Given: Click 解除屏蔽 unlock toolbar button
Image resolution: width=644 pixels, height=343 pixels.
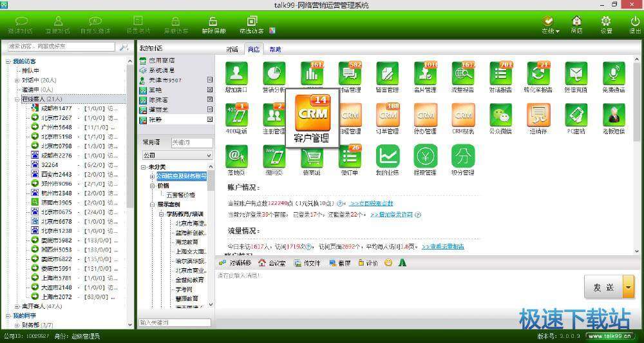Looking at the screenshot, I should [x=213, y=25].
